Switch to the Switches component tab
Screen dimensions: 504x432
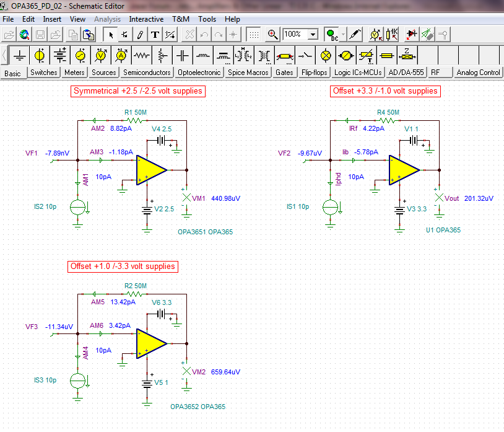click(x=44, y=73)
